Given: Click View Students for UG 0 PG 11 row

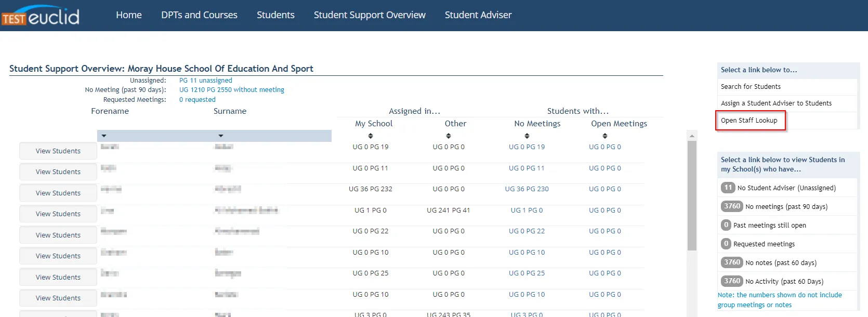Looking at the screenshot, I should [58, 172].
